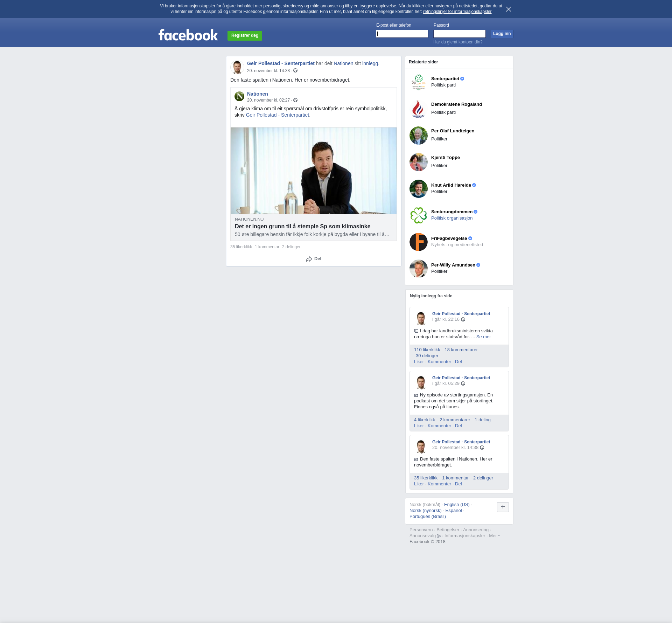The image size is (672, 623).
Task: Click the innlegg link in post header
Action: click(x=370, y=63)
